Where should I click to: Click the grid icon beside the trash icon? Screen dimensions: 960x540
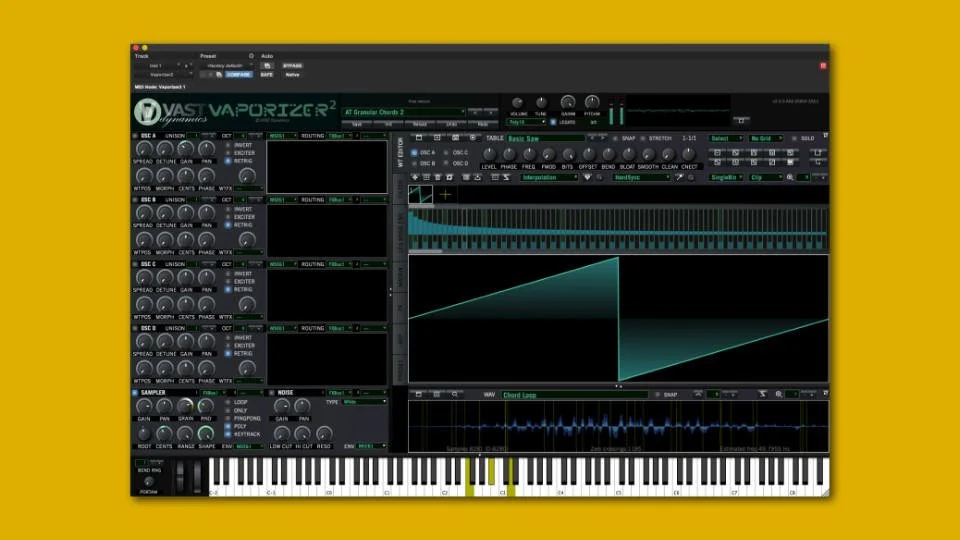[x=427, y=177]
